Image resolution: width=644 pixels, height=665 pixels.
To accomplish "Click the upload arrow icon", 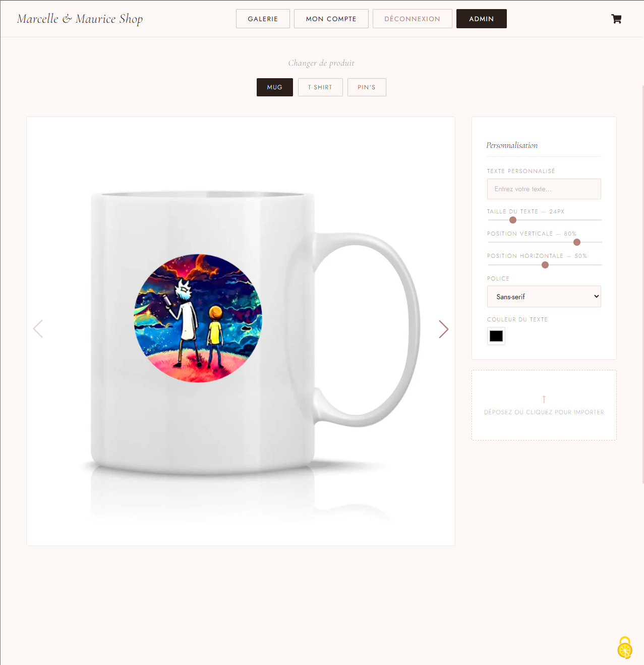I will point(544,399).
